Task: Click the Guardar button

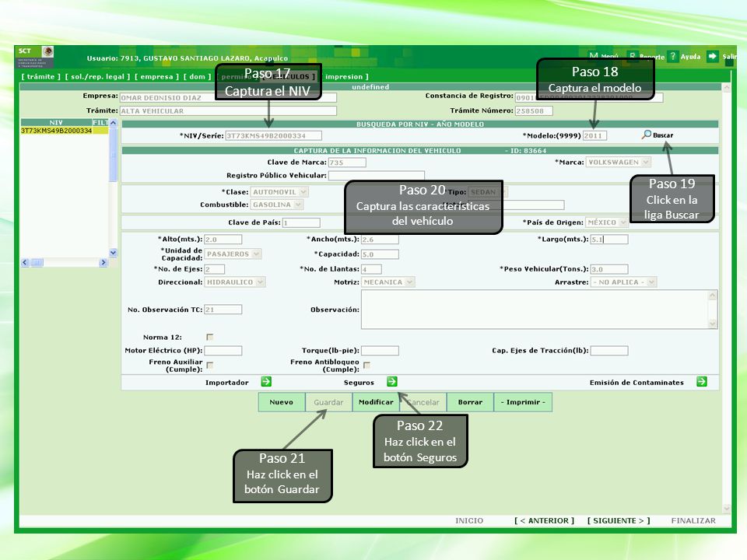Action: click(x=328, y=402)
